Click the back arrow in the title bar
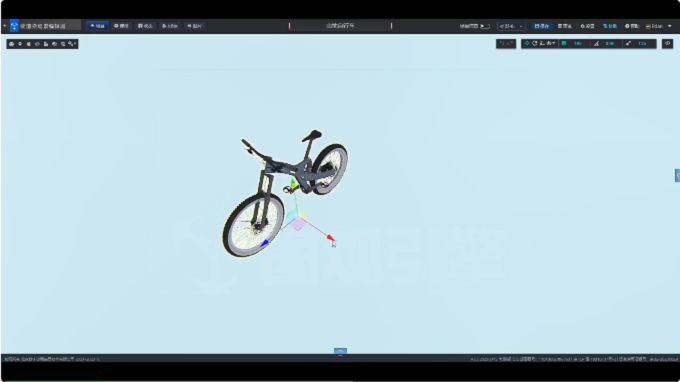This screenshot has width=680, height=382. 5,26
